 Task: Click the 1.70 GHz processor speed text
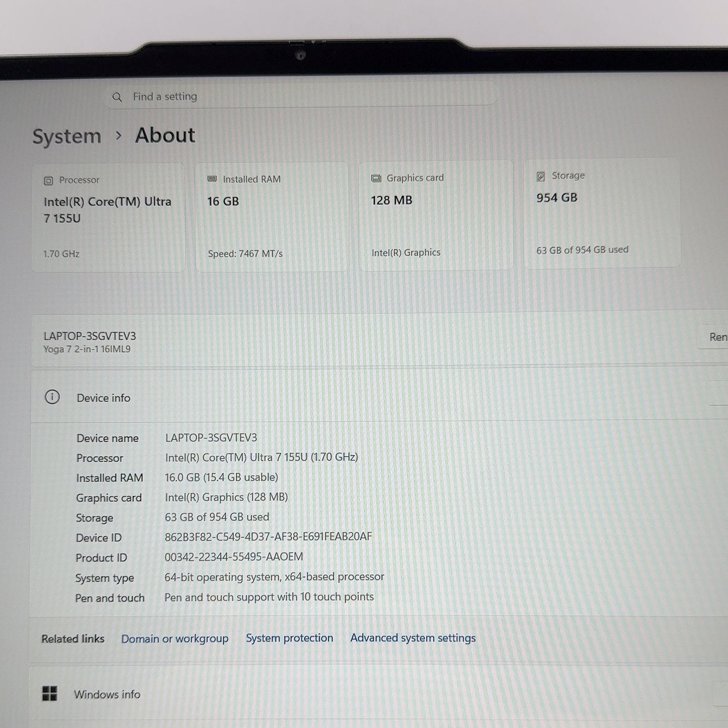[61, 254]
